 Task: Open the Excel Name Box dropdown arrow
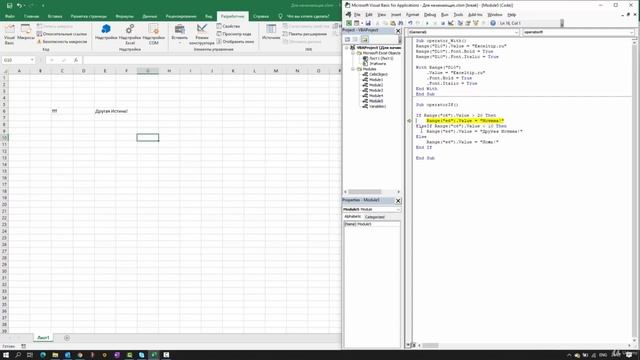click(32, 60)
